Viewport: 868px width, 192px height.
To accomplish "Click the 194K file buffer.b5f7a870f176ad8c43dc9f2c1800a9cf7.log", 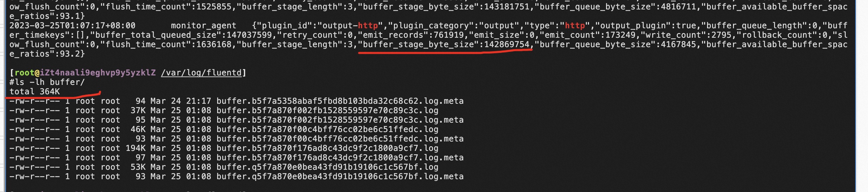I will pyautogui.click(x=327, y=148).
